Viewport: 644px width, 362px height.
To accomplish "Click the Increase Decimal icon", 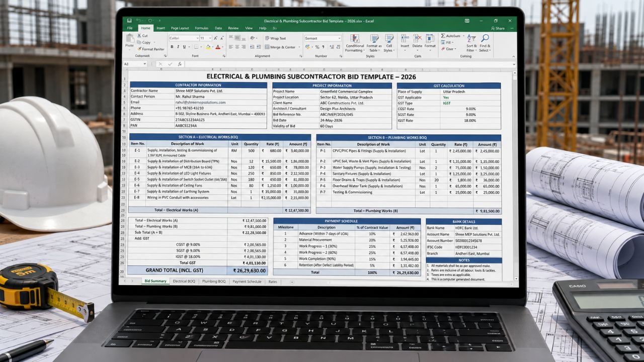I will click(332, 47).
